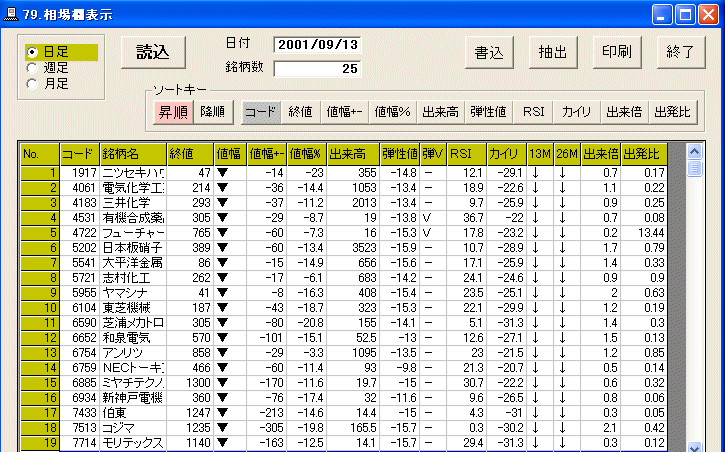Screen dimensions: 725x452
Task: Click the 読込 button
Action: [x=153, y=52]
